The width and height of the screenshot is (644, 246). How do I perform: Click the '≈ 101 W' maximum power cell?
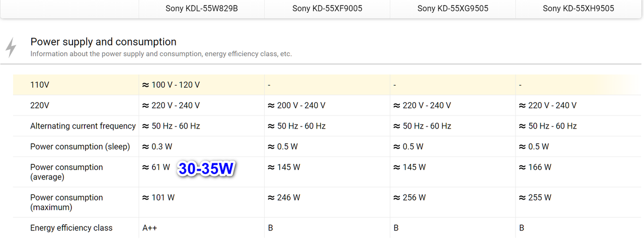click(158, 198)
